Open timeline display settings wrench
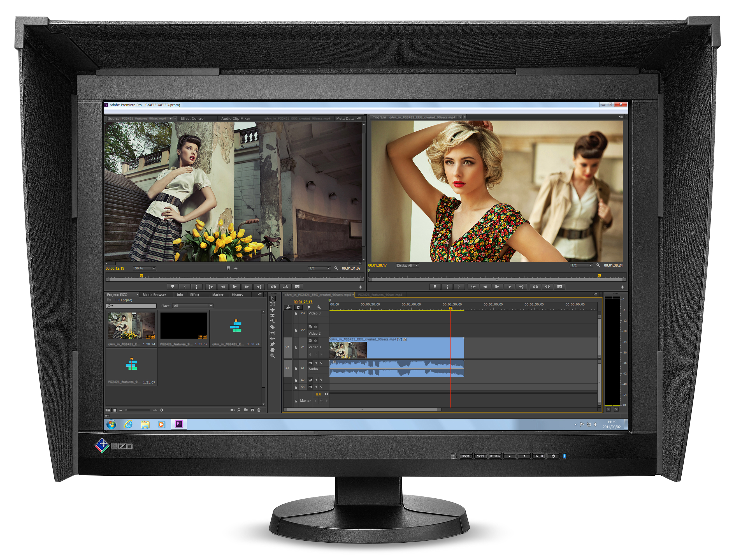The image size is (734, 560). [319, 307]
